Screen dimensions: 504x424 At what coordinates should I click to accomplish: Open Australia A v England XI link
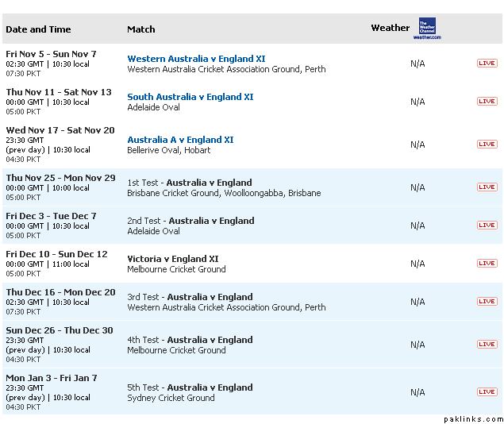click(180, 140)
